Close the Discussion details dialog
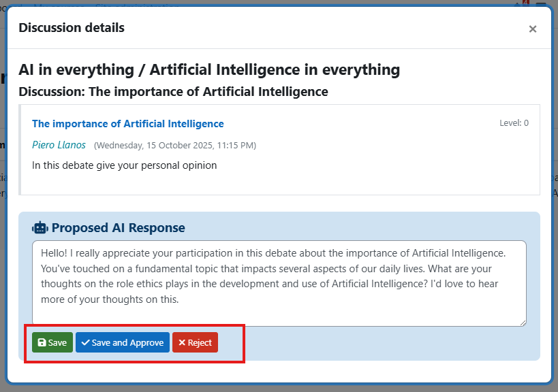The height and width of the screenshot is (392, 558). (533, 29)
